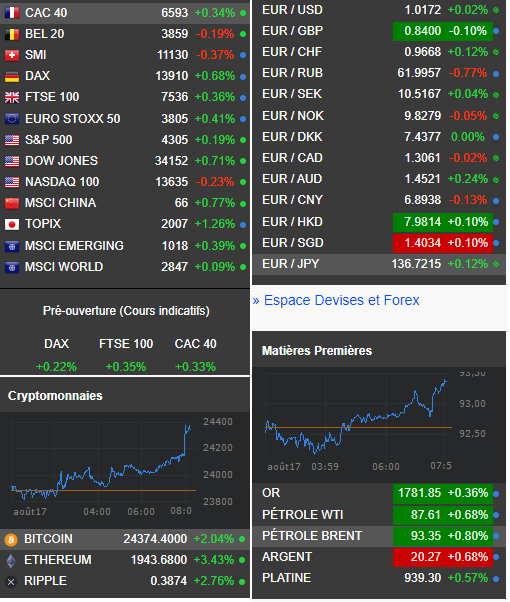Click the Chinese flag icon beside MSCI CHINA

(x=12, y=203)
